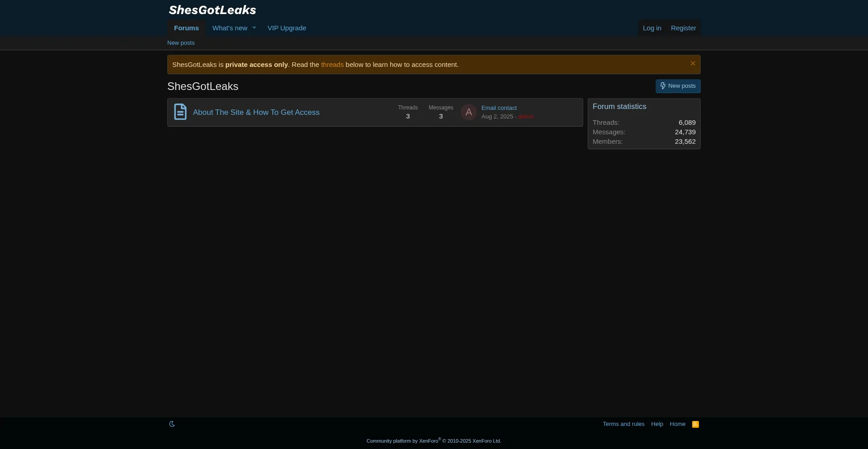Click the Home footer link
This screenshot has width=868, height=449.
[677, 424]
